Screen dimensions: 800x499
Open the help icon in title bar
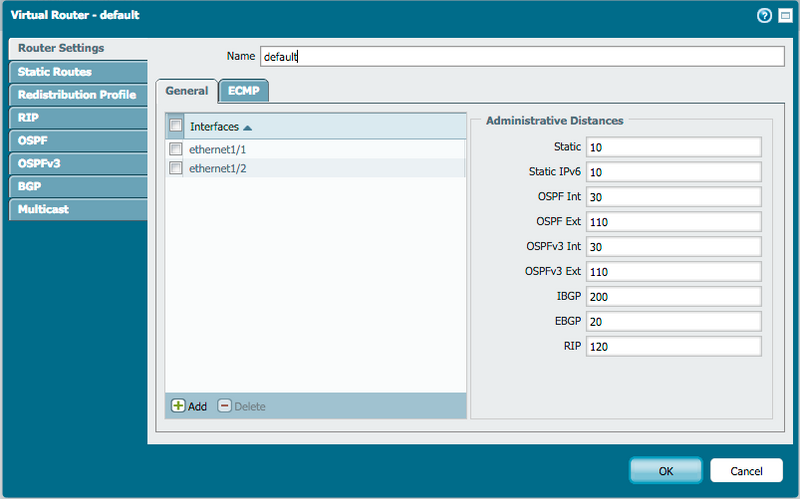(x=765, y=15)
